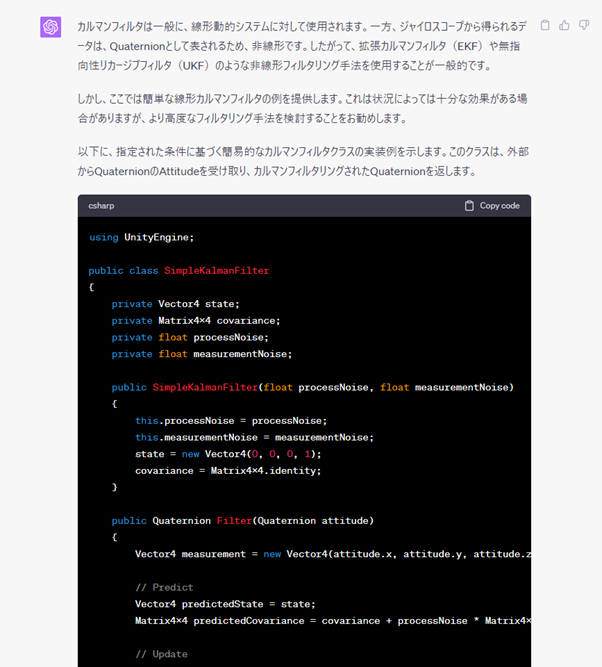Click 'Vector4 predictedState = state;' line
The image size is (602, 667).
pyautogui.click(x=225, y=604)
